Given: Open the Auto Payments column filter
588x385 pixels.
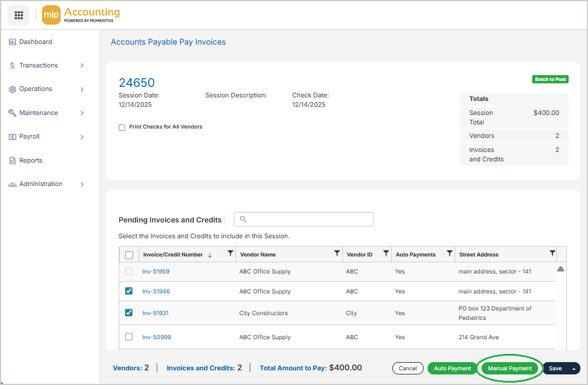Looking at the screenshot, I should [449, 254].
